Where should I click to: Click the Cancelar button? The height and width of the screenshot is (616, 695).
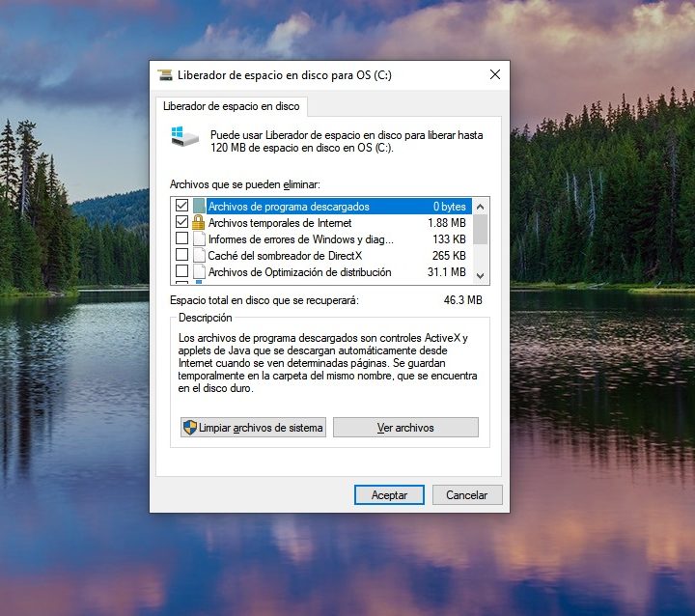point(467,495)
